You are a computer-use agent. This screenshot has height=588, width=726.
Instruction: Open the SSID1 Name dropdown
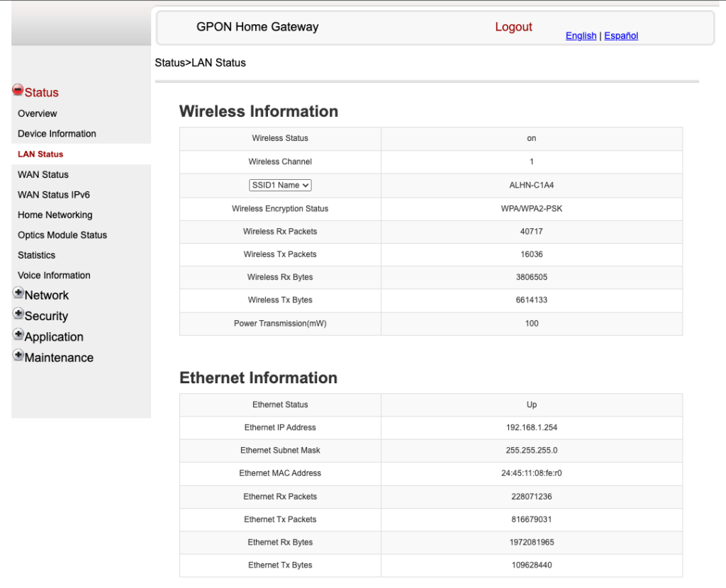(280, 185)
